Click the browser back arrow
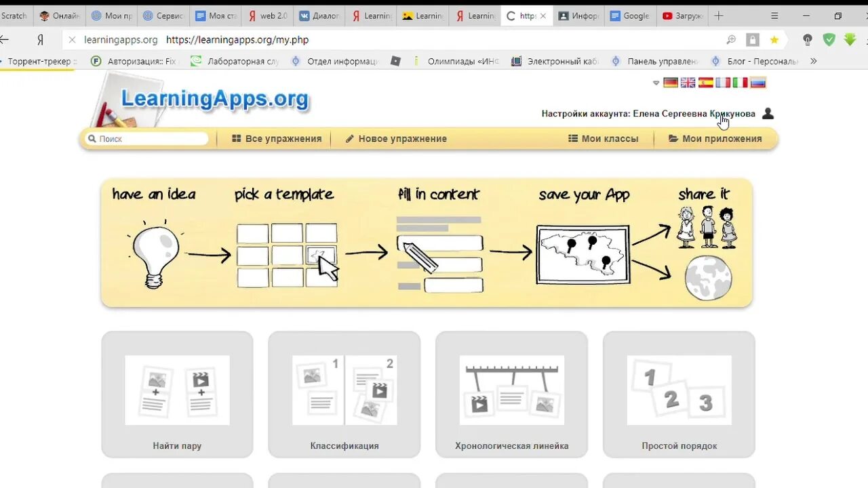The image size is (868, 488). click(x=5, y=40)
